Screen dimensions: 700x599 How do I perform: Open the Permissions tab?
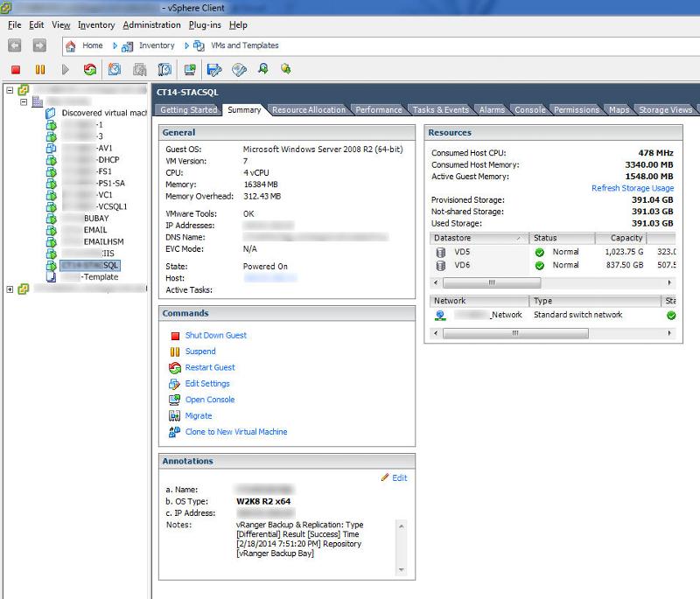[x=577, y=109]
